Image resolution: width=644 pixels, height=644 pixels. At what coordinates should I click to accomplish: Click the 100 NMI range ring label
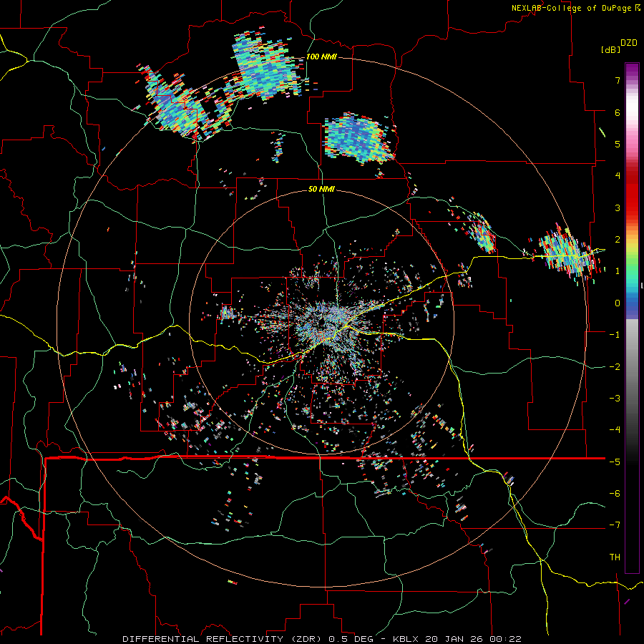coord(321,57)
